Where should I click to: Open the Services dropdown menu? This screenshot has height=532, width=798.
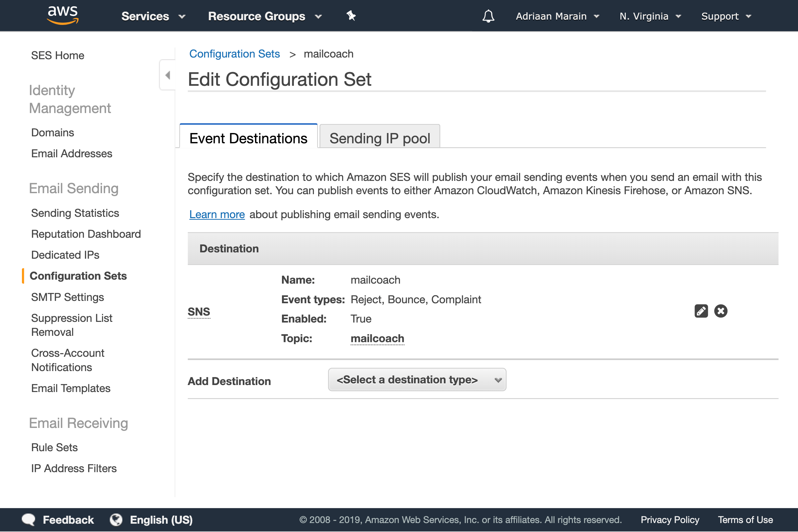(153, 16)
